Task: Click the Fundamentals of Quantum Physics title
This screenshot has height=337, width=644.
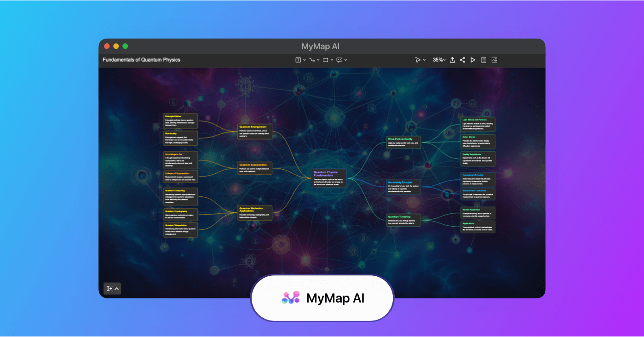Action: [141, 60]
